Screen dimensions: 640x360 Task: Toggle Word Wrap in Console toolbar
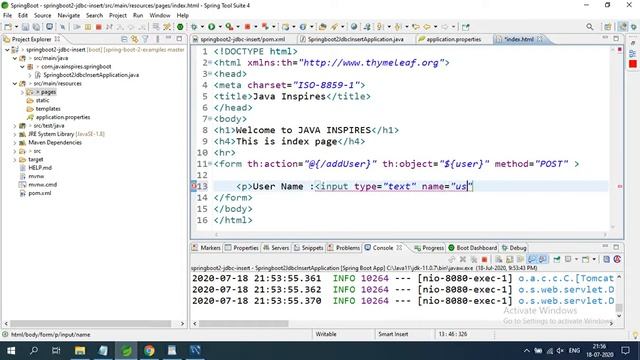click(520, 259)
